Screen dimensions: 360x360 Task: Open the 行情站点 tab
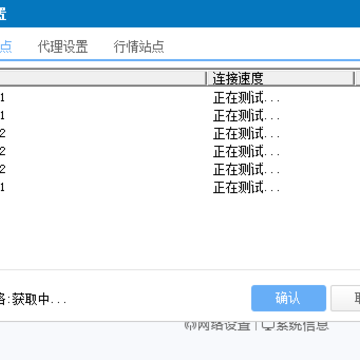click(139, 47)
